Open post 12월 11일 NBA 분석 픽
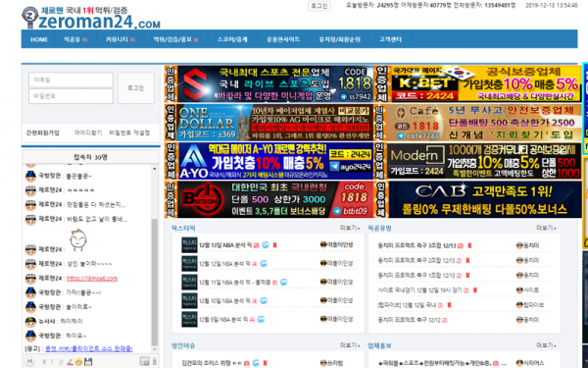This screenshot has width=588, height=368. pyautogui.click(x=235, y=283)
